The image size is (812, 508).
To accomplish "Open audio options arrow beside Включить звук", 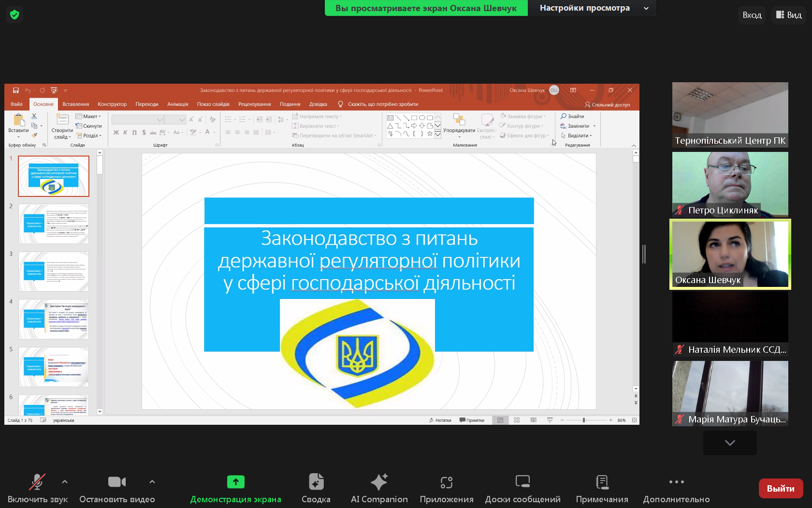I will [65, 482].
